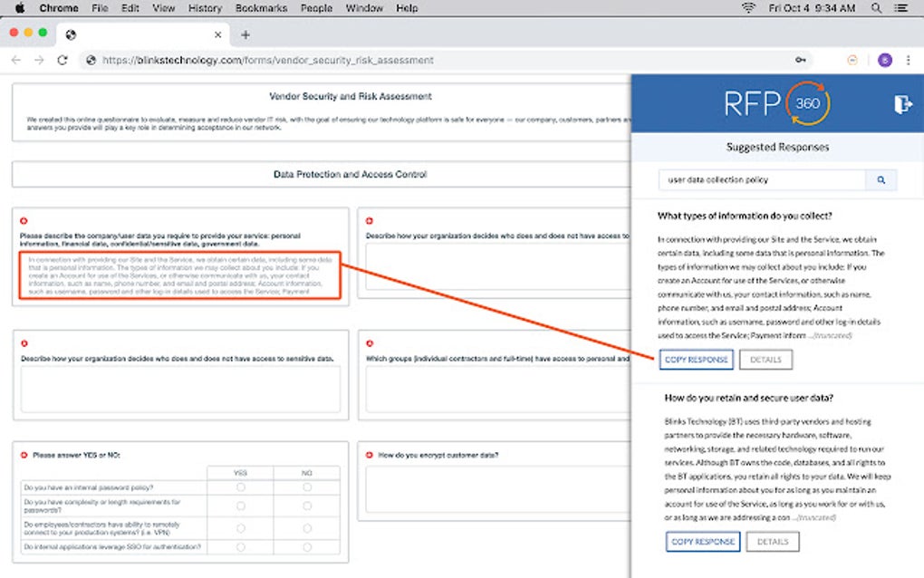Screen dimensions: 924x578
Task: Select the sign-out icon in the RFP 360 header
Action: point(901,104)
